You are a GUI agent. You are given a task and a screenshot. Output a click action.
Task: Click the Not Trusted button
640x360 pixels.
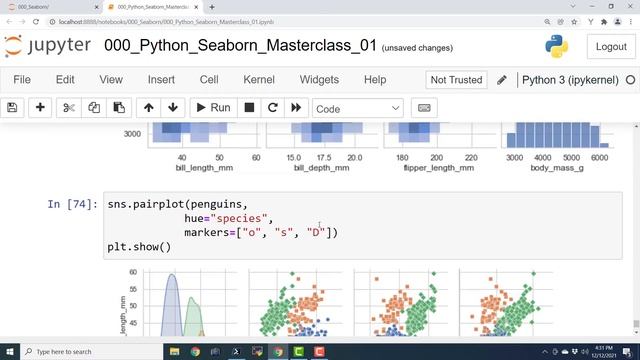pos(456,80)
